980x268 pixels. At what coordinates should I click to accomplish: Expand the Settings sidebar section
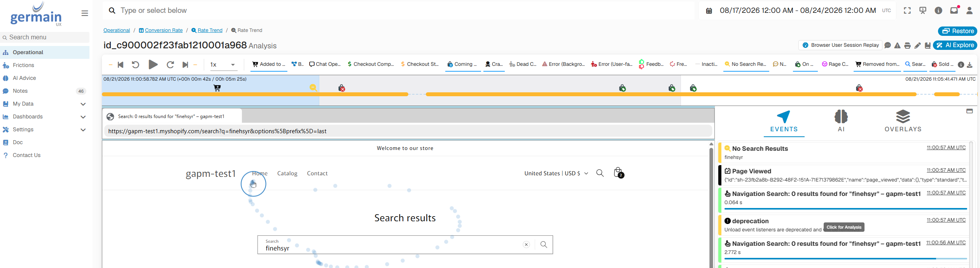[83, 130]
